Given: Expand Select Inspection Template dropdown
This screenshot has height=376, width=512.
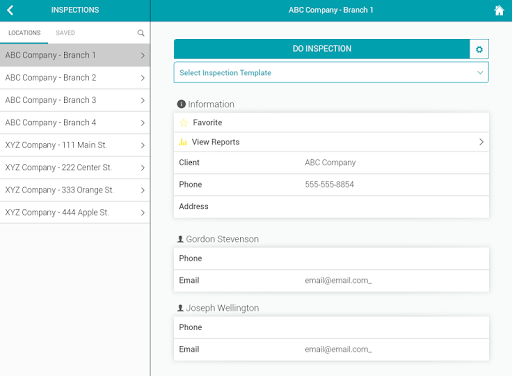Looking at the screenshot, I should 331,72.
